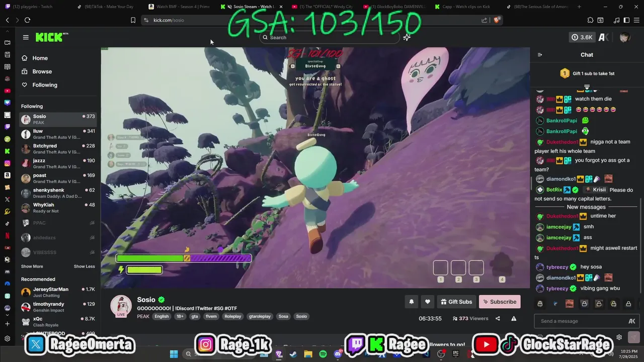Open a new browser tab
Viewport: 644px width, 362px height.
579,7
